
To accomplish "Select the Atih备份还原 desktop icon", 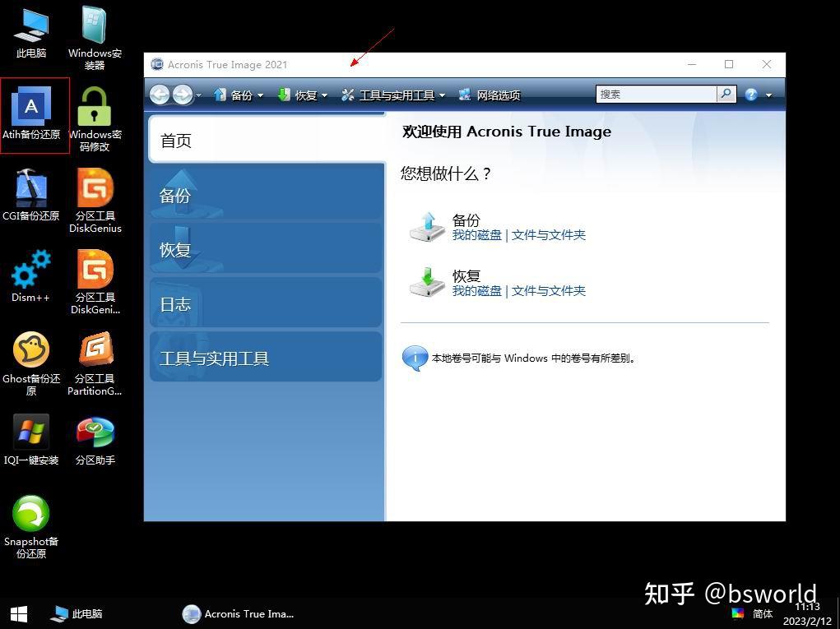I will (x=31, y=113).
